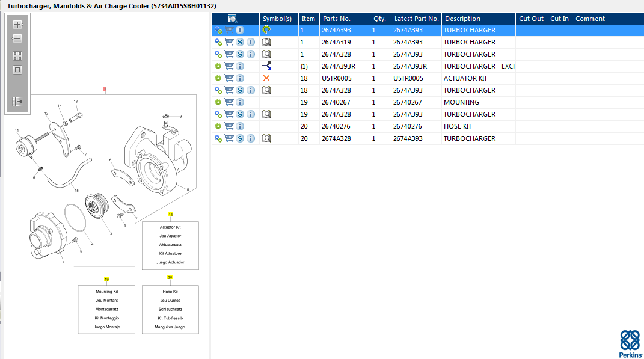Zoom out of the parts diagram

17,38
